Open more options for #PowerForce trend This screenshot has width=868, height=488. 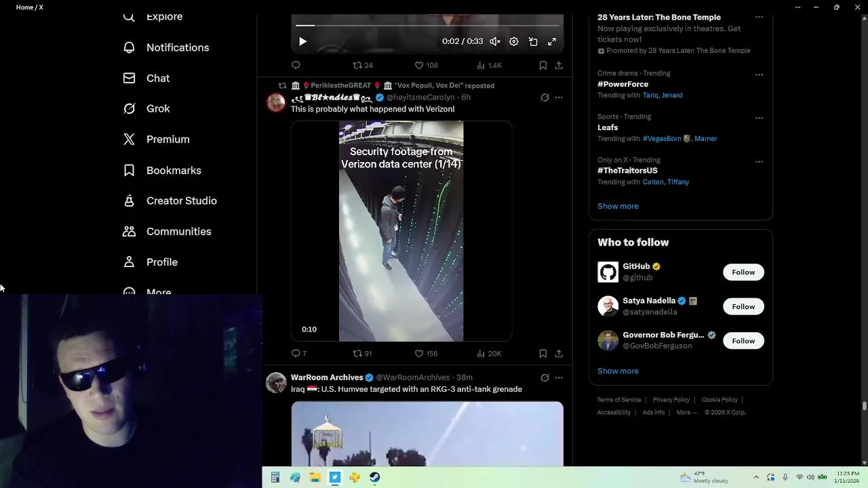click(759, 75)
